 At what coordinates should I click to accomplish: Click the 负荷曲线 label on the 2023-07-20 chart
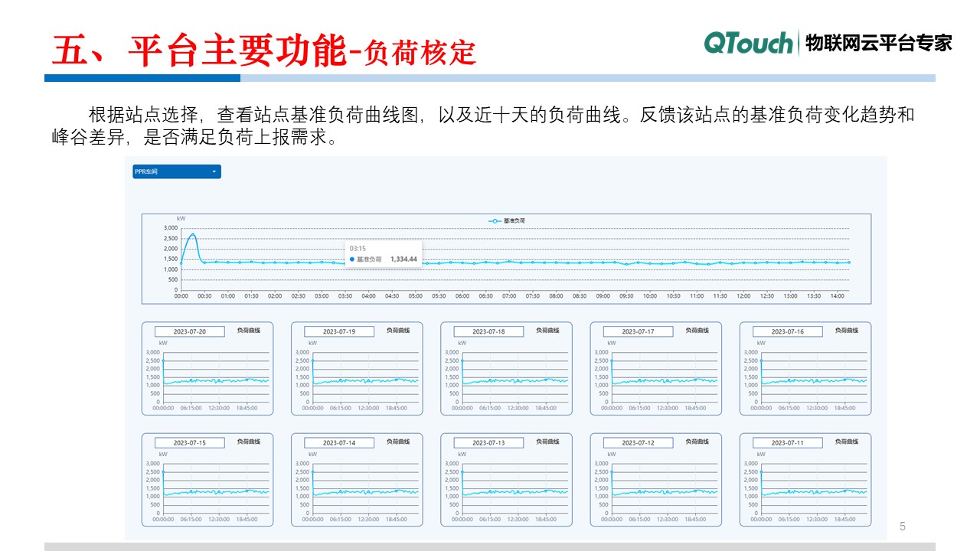pos(248,331)
